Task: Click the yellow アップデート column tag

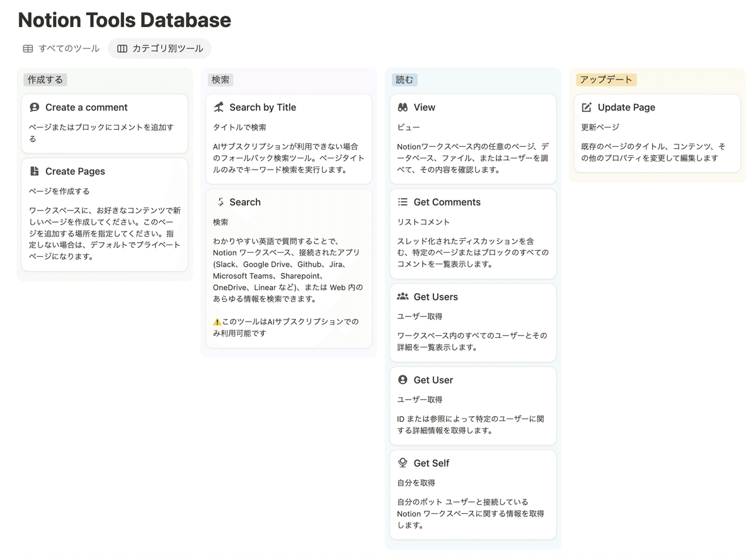Action: (x=606, y=80)
